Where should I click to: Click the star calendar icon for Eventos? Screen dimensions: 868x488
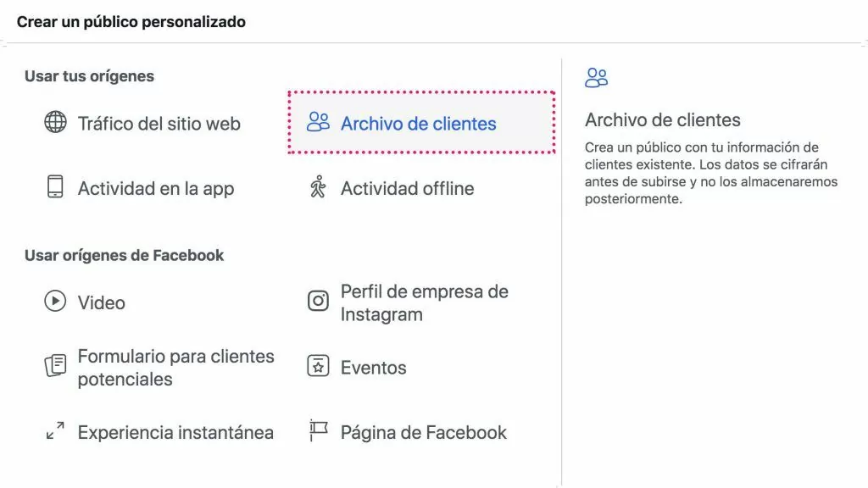(x=318, y=366)
